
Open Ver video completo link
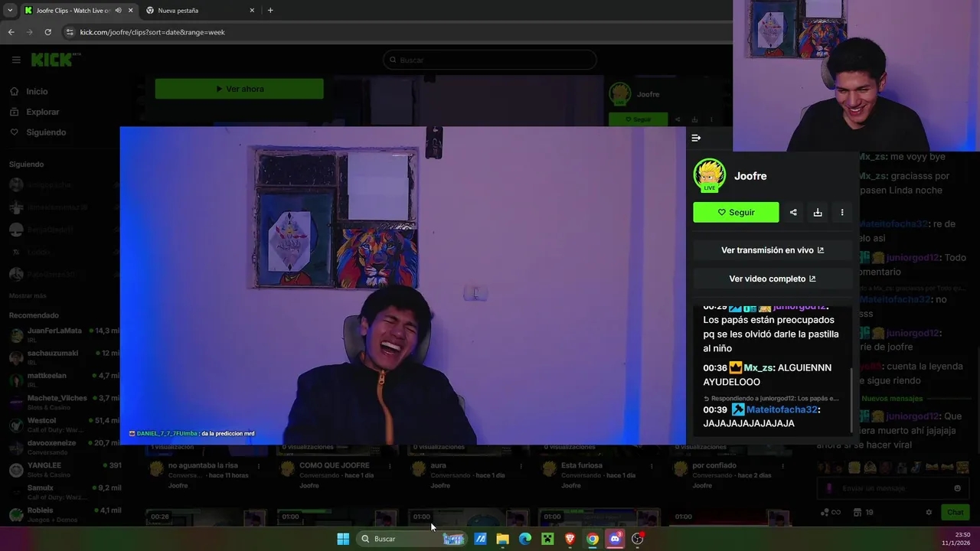coord(773,279)
